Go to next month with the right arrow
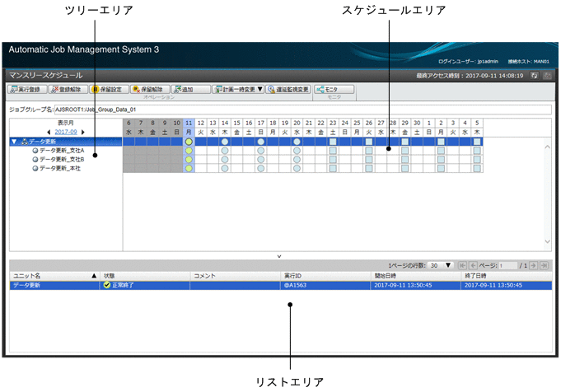The image size is (561, 392). pos(83,132)
